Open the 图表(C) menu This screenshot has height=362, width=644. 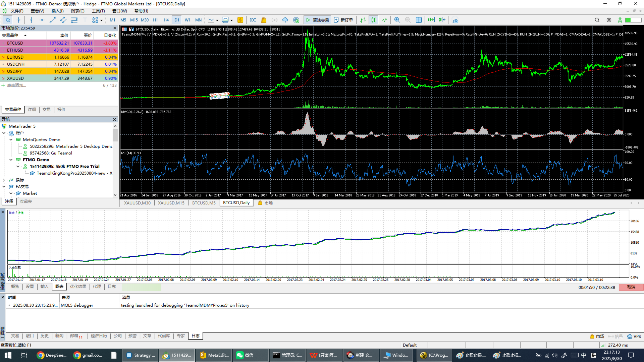tap(77, 11)
